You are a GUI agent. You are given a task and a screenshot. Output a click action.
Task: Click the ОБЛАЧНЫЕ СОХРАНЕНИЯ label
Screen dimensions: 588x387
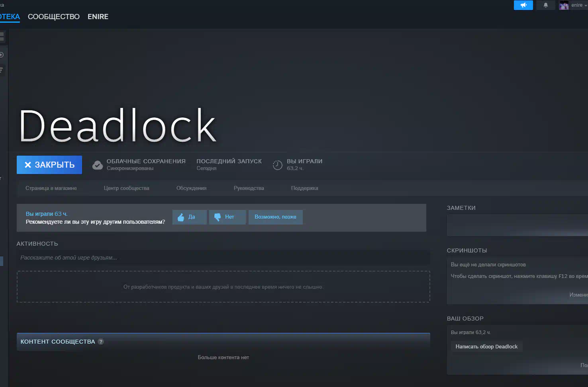(146, 161)
